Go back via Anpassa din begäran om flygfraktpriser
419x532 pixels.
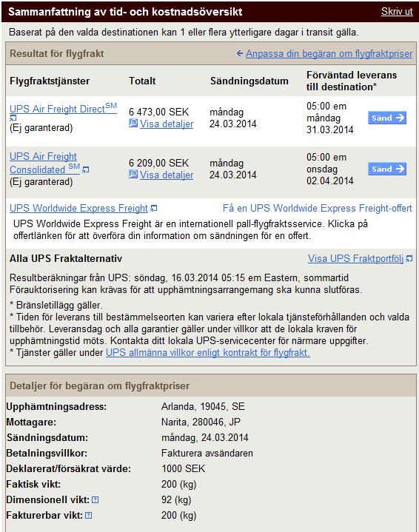(x=329, y=53)
